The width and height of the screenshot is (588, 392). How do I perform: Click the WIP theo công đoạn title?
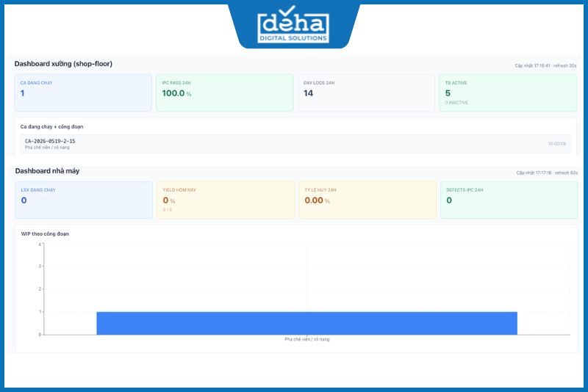pyautogui.click(x=45, y=233)
